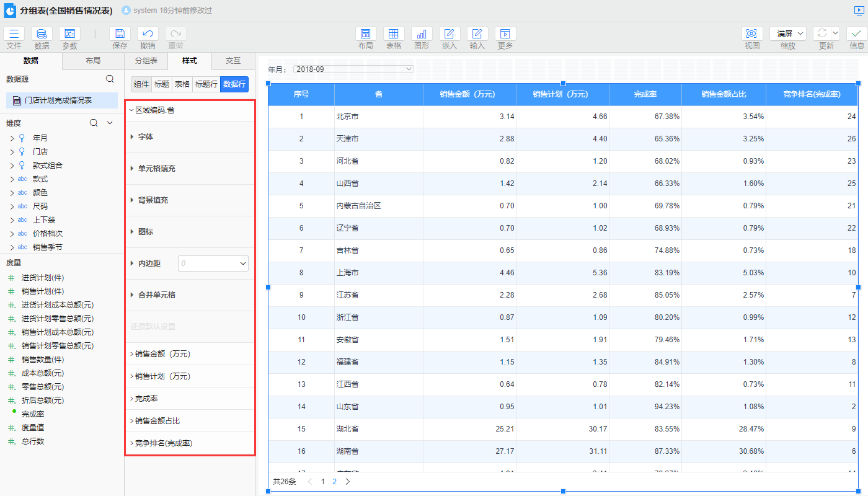Select the 表格 style segment button
The image size is (868, 496).
pos(182,84)
